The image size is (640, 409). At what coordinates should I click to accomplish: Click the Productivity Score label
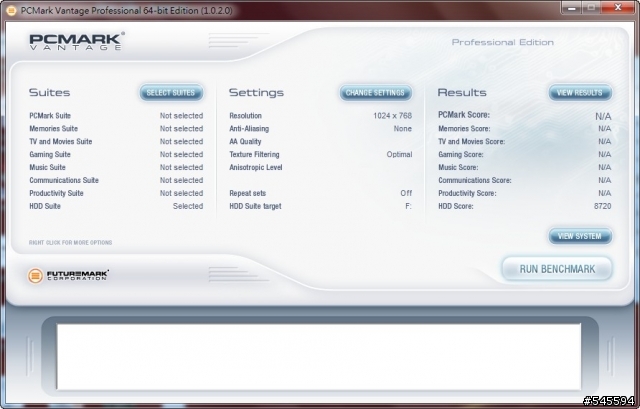click(467, 193)
